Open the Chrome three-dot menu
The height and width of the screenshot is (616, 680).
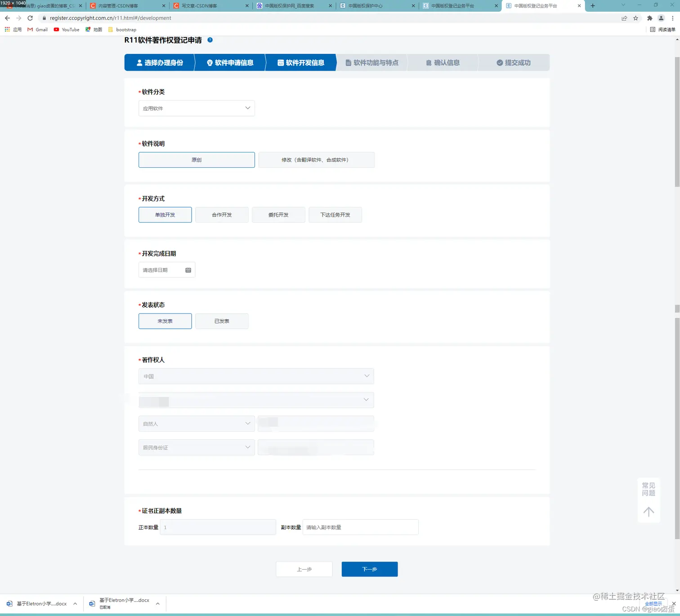[x=672, y=18]
